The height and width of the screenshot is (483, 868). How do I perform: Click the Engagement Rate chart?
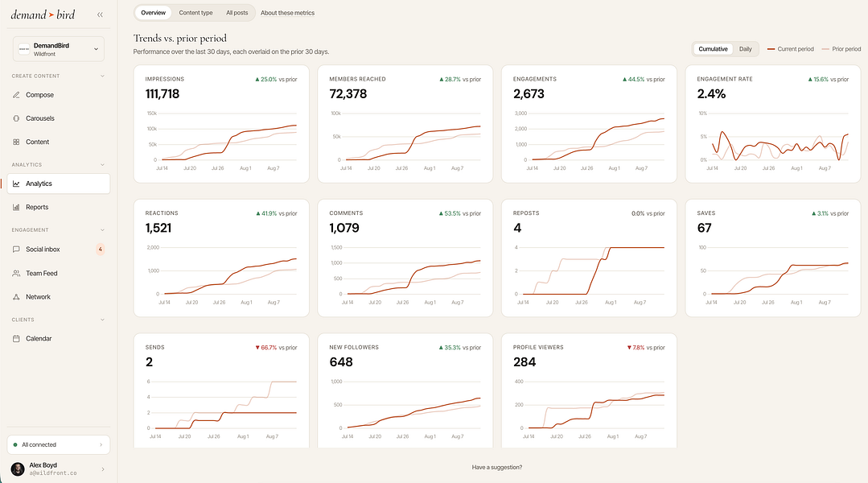tap(773, 140)
